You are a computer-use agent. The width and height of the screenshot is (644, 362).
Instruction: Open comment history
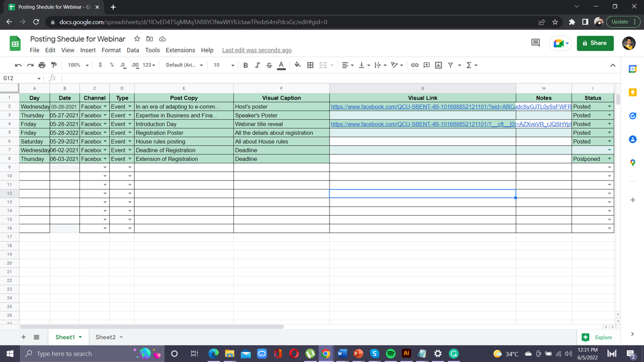pyautogui.click(x=535, y=43)
